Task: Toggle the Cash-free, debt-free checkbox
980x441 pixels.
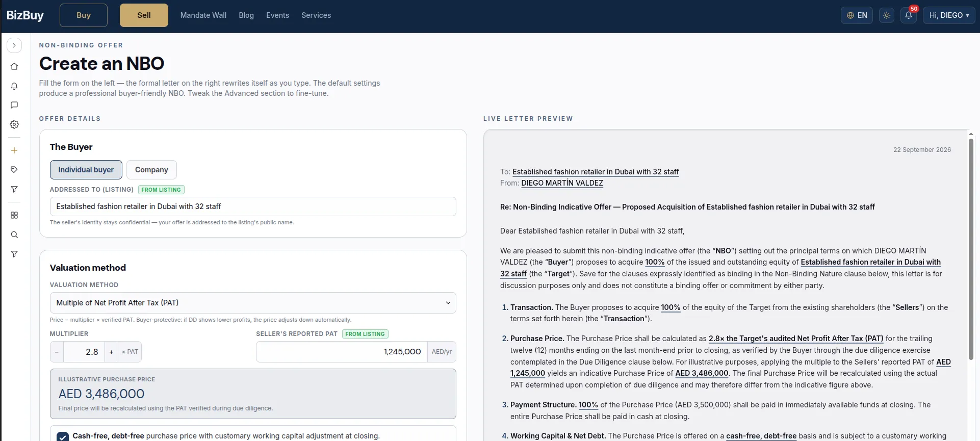Action: coord(63,436)
